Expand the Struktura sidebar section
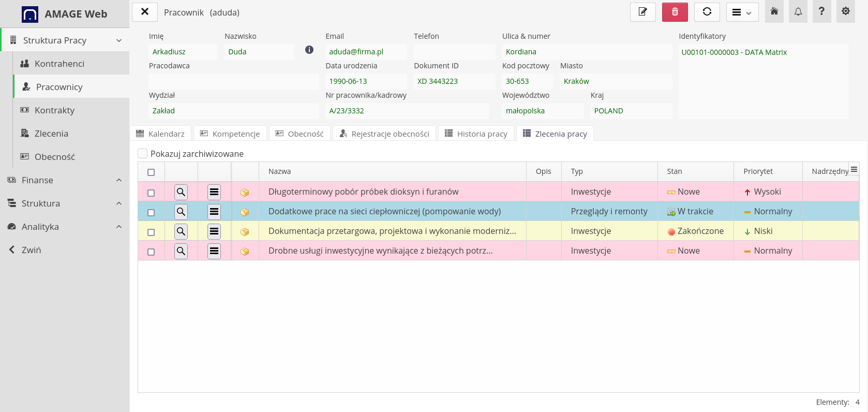868x412 pixels. pyautogui.click(x=65, y=203)
